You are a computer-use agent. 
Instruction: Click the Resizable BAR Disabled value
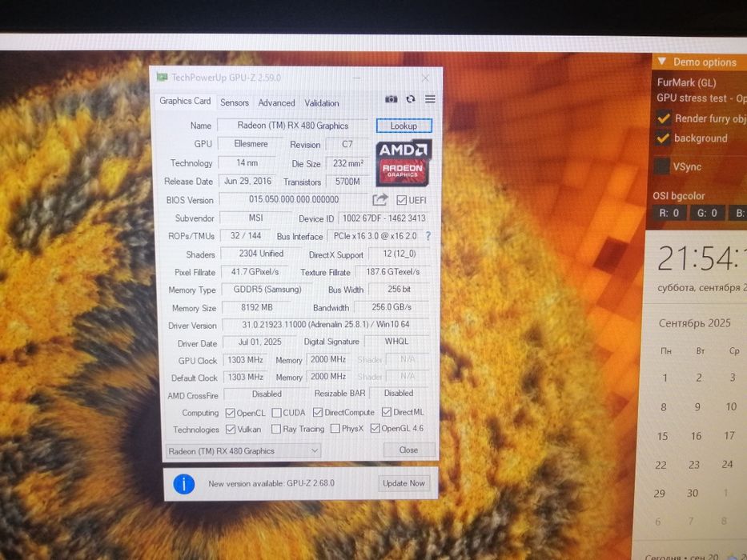click(398, 394)
